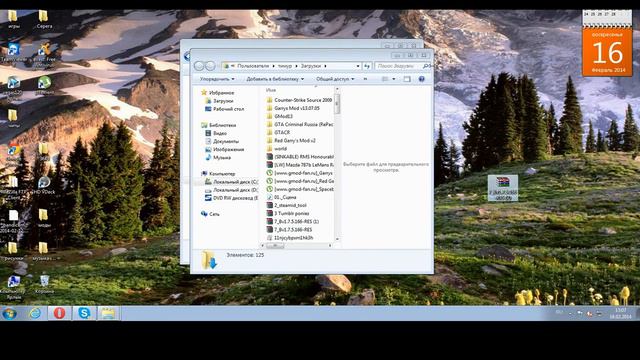Click the Explorer forward navigation arrow

(210, 66)
